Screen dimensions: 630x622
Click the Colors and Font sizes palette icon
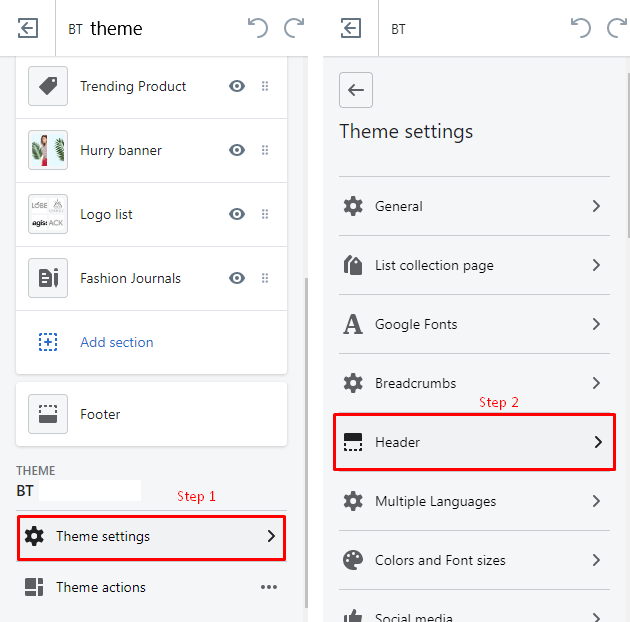point(353,560)
